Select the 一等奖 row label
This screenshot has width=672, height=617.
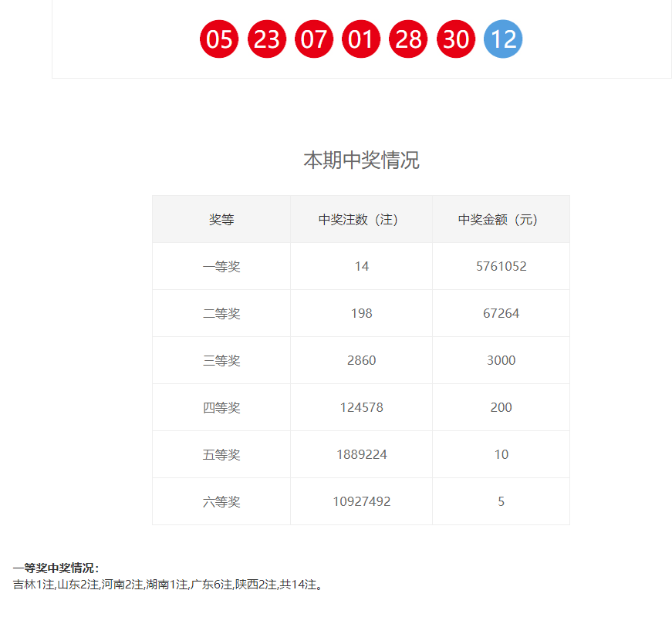(x=221, y=267)
